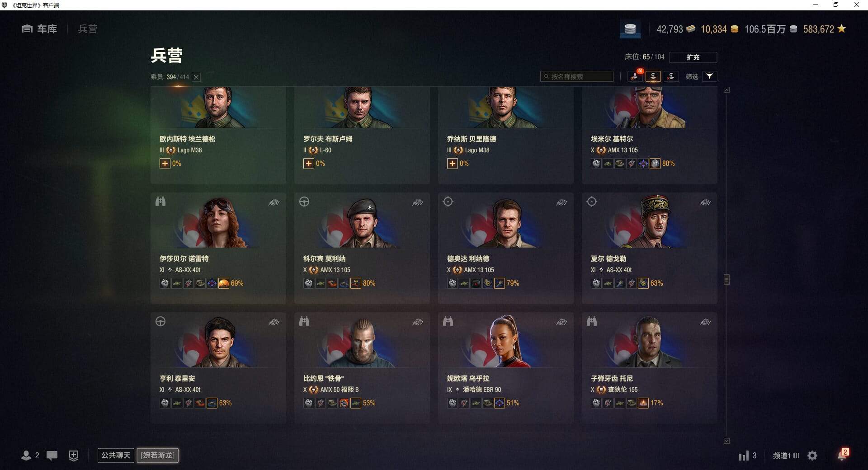Click plus icon on 罗尔夫 布斯卢姆 card

point(308,164)
